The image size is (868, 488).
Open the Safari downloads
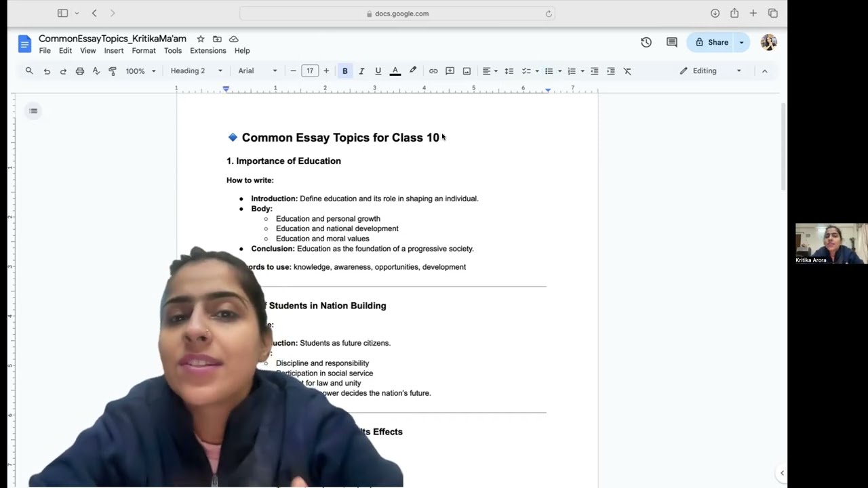point(715,13)
